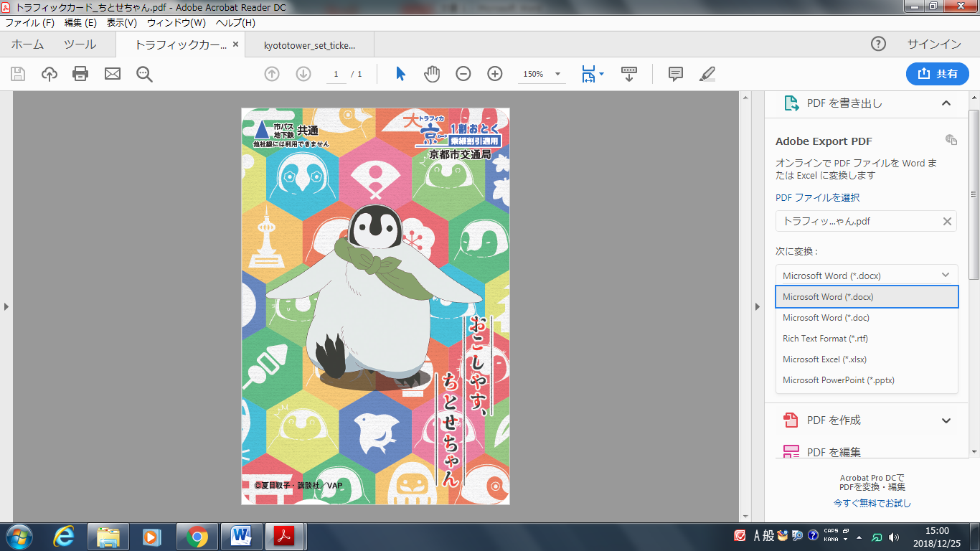Click the 今すぐ無料でお試し link
Viewport: 980px width, 551px height.
click(872, 503)
